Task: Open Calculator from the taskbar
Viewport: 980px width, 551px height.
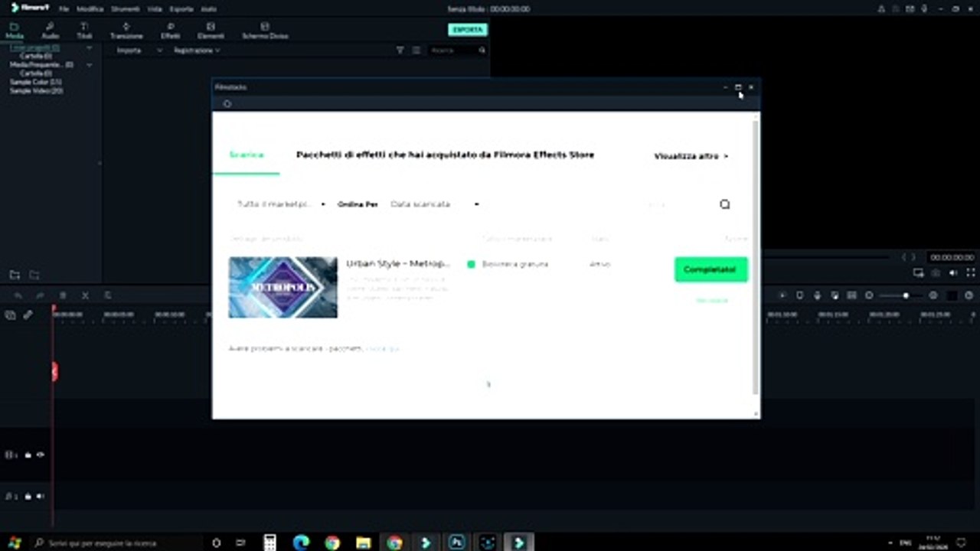Action: click(x=269, y=543)
